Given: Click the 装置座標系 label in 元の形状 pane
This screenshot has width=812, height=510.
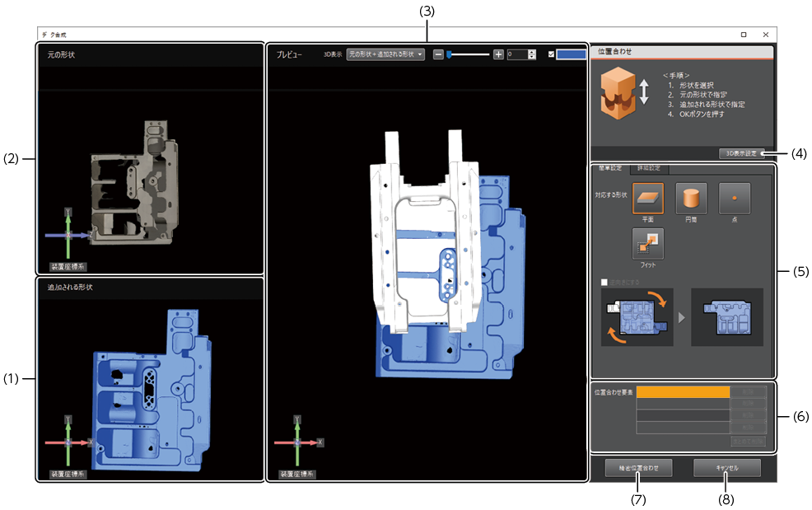Looking at the screenshot, I should [68, 266].
